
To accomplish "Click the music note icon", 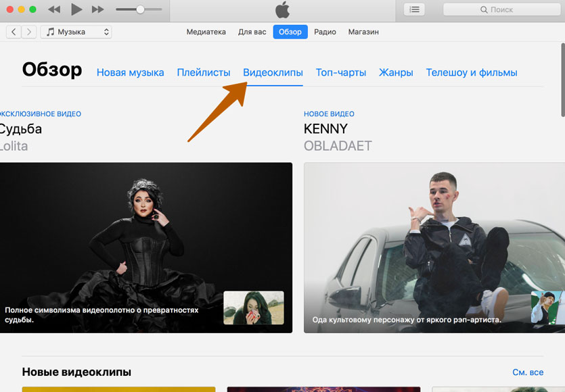I will 51,32.
